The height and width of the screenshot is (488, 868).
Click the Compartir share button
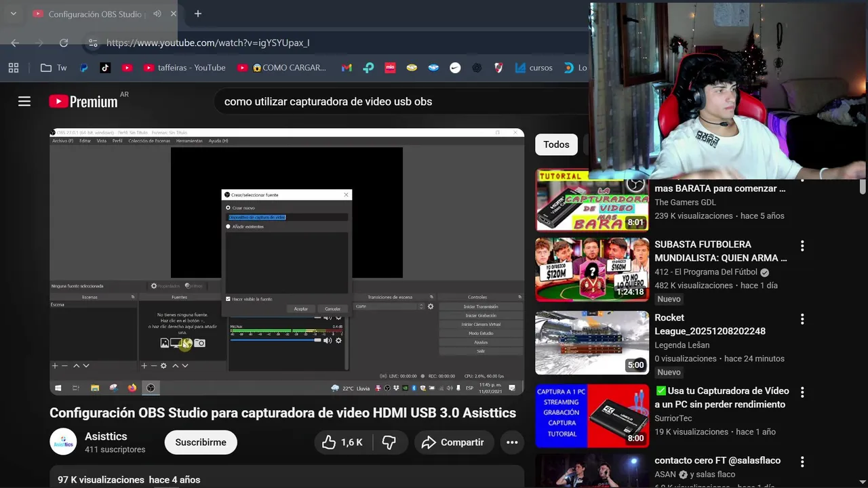[x=452, y=443]
